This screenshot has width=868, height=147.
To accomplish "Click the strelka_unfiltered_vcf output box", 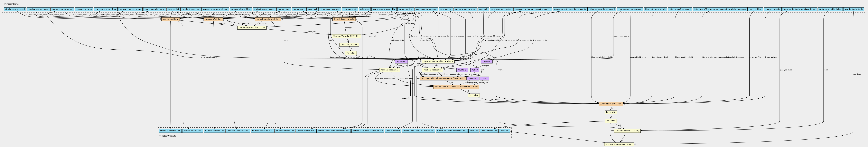I will [170, 130].
